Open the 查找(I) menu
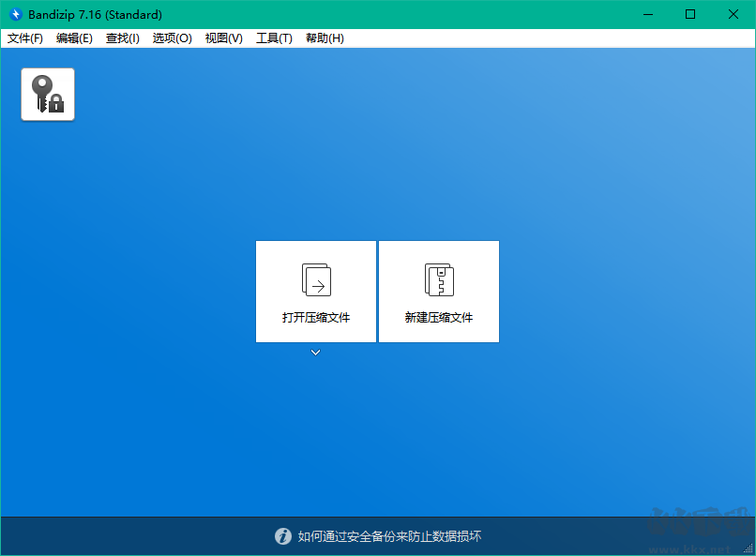 click(122, 38)
